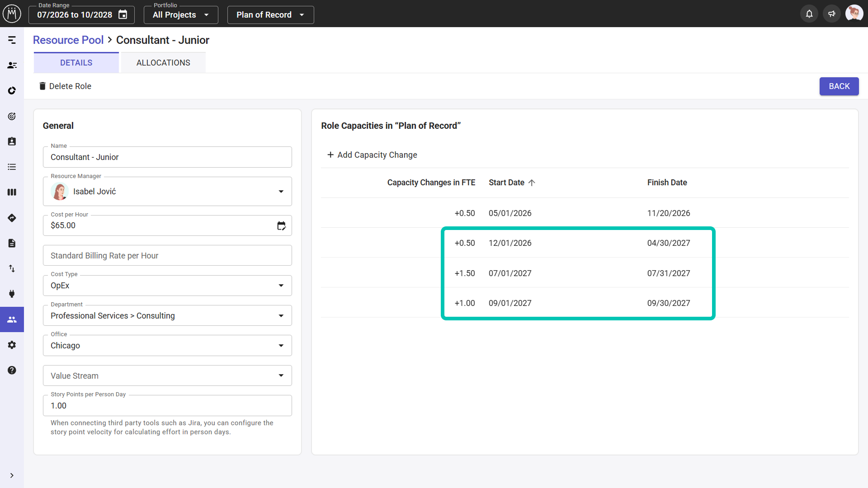
Task: Open the settings gear in the sidebar
Action: (x=12, y=345)
